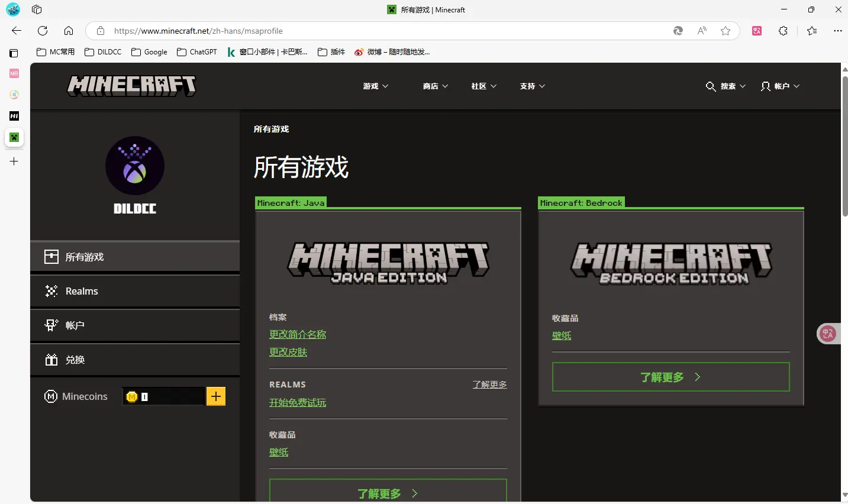Open the 帐户 account dropdown in the header
This screenshot has width=848, height=504.
click(x=781, y=86)
